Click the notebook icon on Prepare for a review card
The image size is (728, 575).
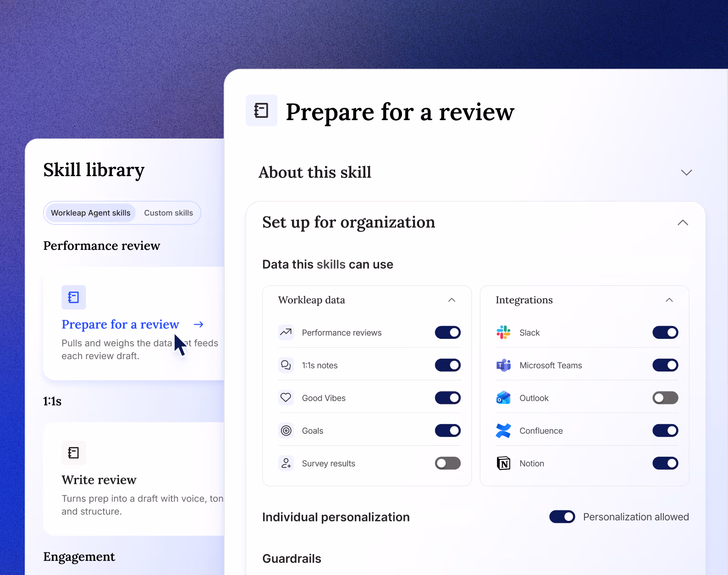[74, 297]
